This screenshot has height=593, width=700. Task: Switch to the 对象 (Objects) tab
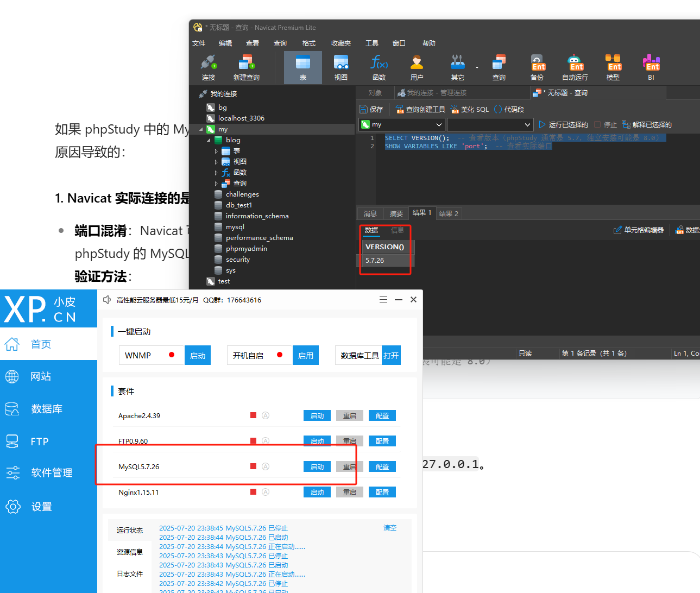click(x=375, y=93)
